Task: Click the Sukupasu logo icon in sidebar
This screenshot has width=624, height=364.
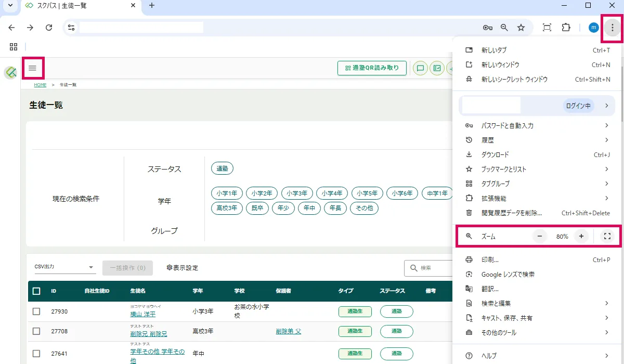Action: 10,73
